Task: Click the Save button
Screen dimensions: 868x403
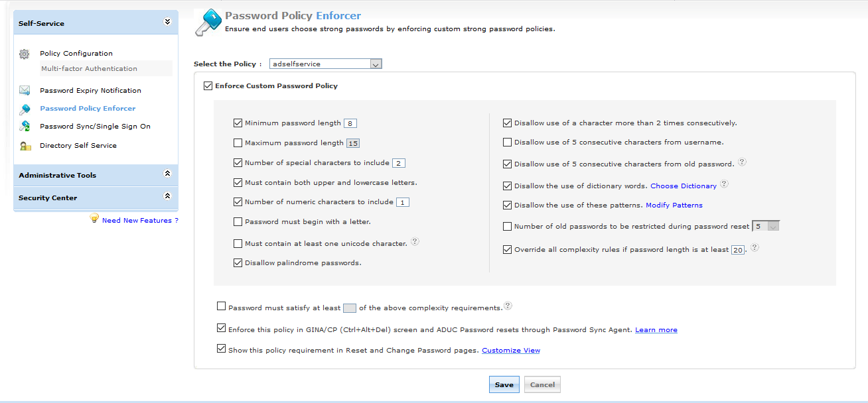Action: (504, 384)
